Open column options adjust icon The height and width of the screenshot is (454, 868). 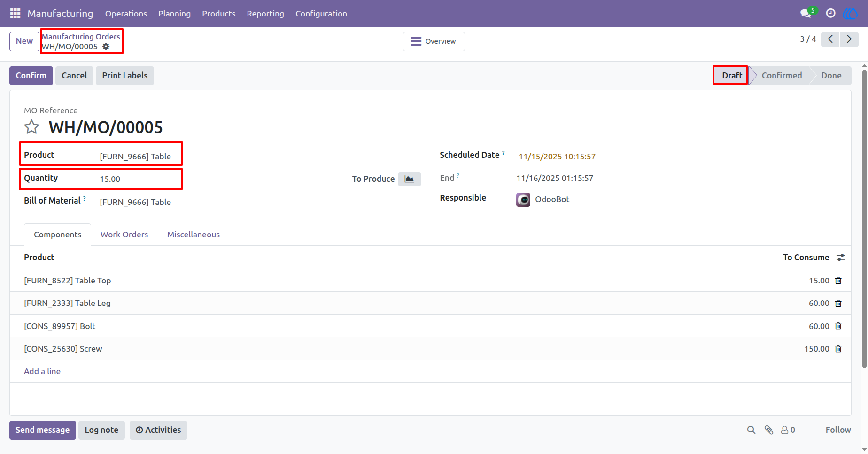841,258
